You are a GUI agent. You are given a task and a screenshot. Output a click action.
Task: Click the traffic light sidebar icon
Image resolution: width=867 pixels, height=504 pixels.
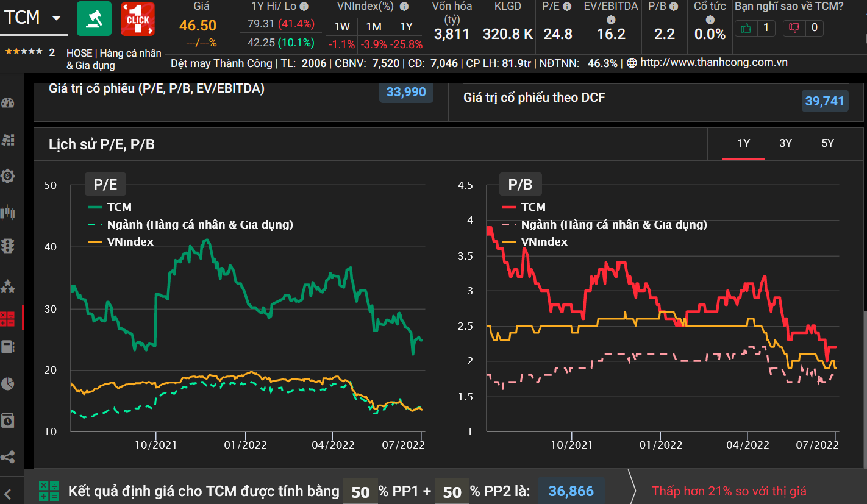[x=8, y=246]
